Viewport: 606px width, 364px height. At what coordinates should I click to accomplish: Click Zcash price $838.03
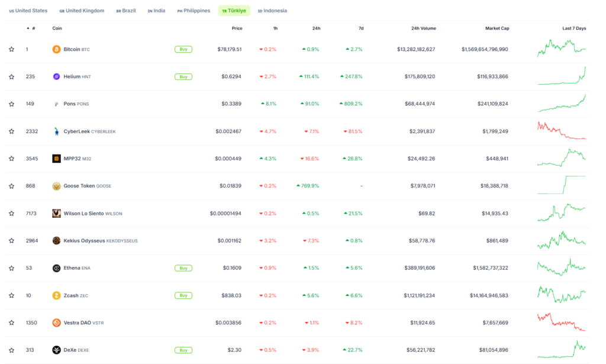click(x=231, y=295)
